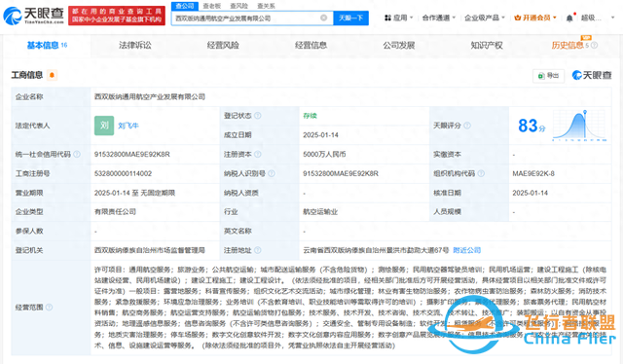Click the 5000万人民币 registered capital value
623x364 pixels.
point(324,154)
